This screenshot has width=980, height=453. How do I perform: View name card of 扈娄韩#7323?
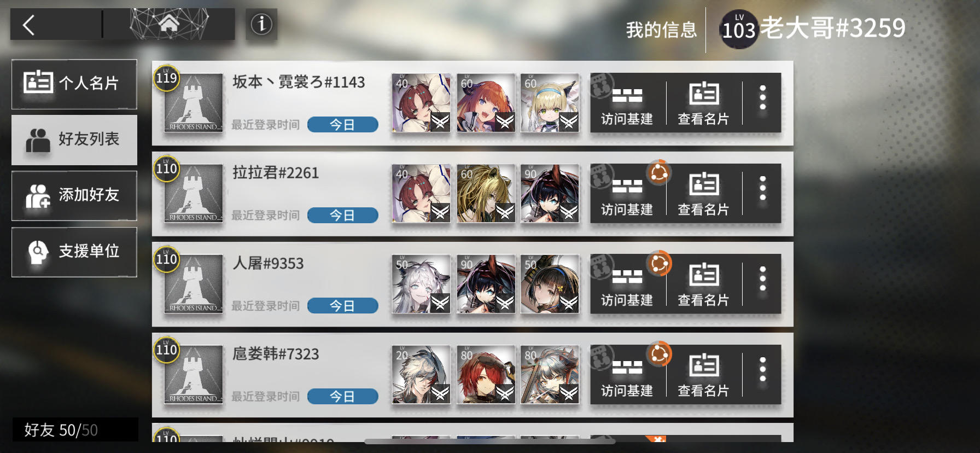(x=704, y=375)
